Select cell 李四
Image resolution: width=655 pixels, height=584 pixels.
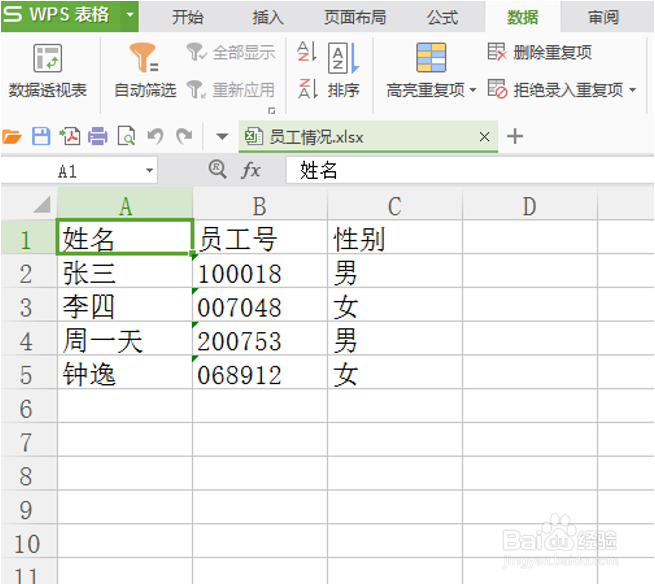click(x=125, y=305)
